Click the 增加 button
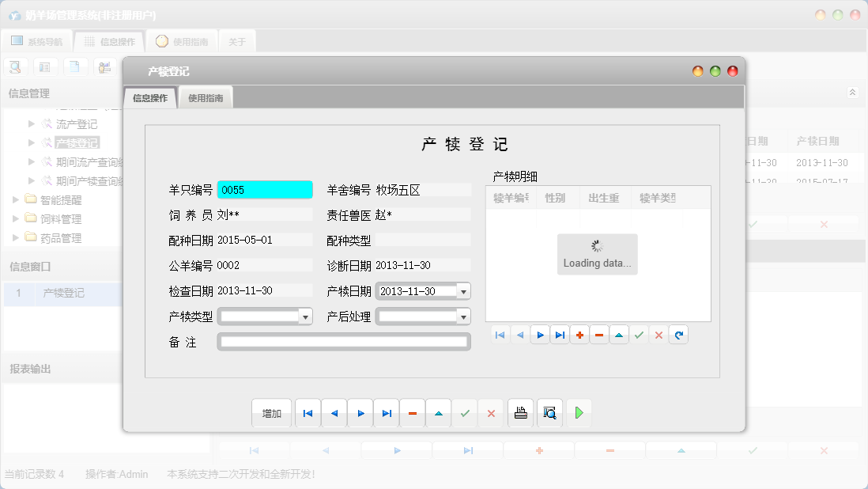The width and height of the screenshot is (868, 489). click(271, 412)
